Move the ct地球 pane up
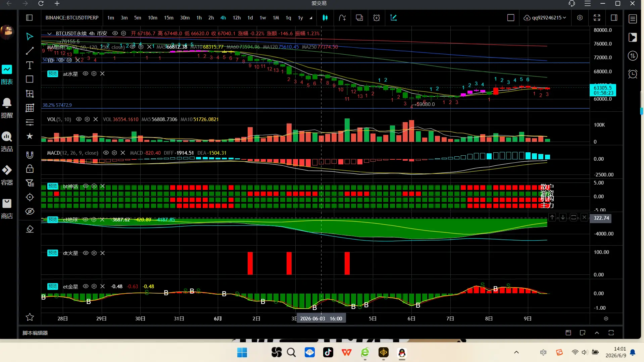The width and height of the screenshot is (644, 362). [552, 217]
